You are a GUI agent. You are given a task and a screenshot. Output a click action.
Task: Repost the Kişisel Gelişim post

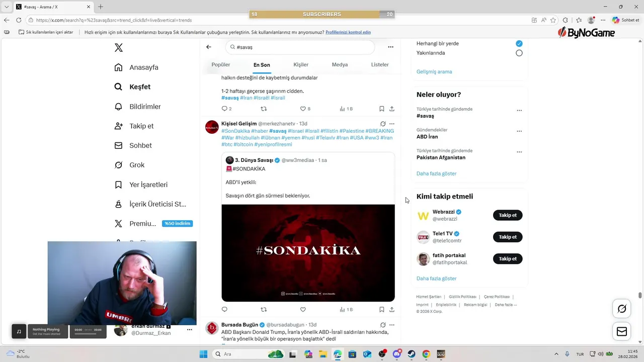tap(264, 310)
